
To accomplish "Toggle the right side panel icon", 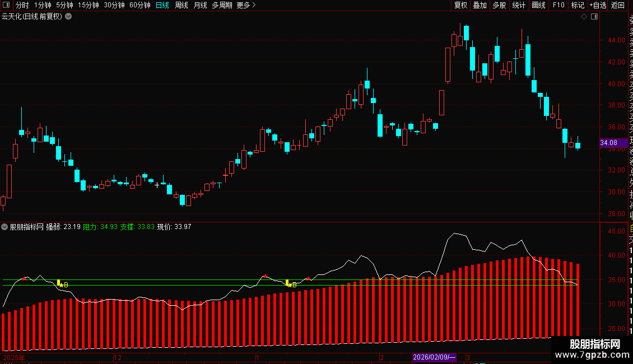I will [594, 17].
